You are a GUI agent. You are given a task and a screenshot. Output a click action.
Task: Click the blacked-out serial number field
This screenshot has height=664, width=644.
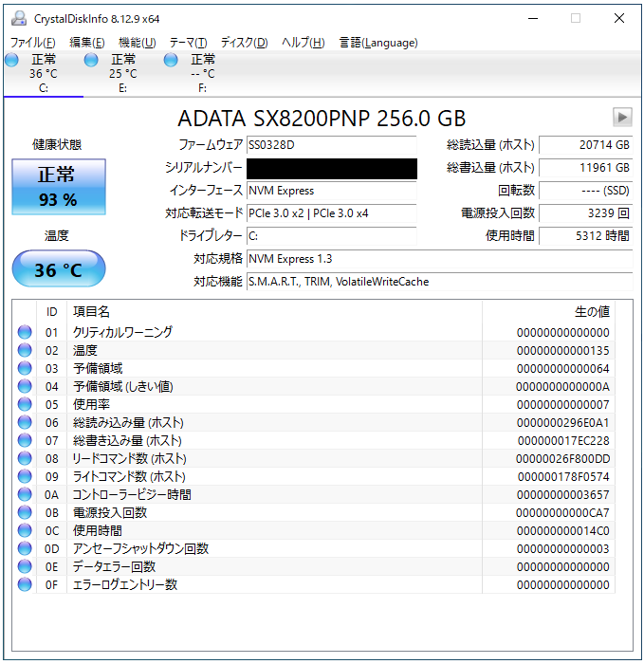click(x=332, y=168)
